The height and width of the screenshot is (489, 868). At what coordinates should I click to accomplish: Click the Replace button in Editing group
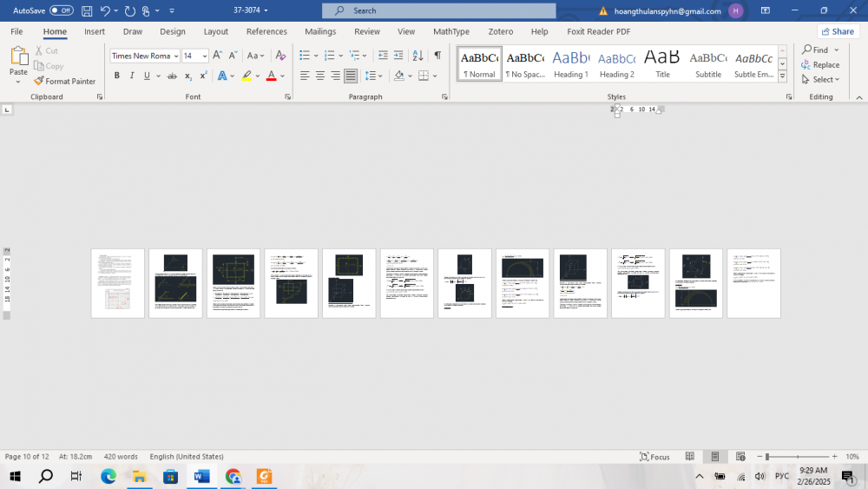(x=820, y=64)
